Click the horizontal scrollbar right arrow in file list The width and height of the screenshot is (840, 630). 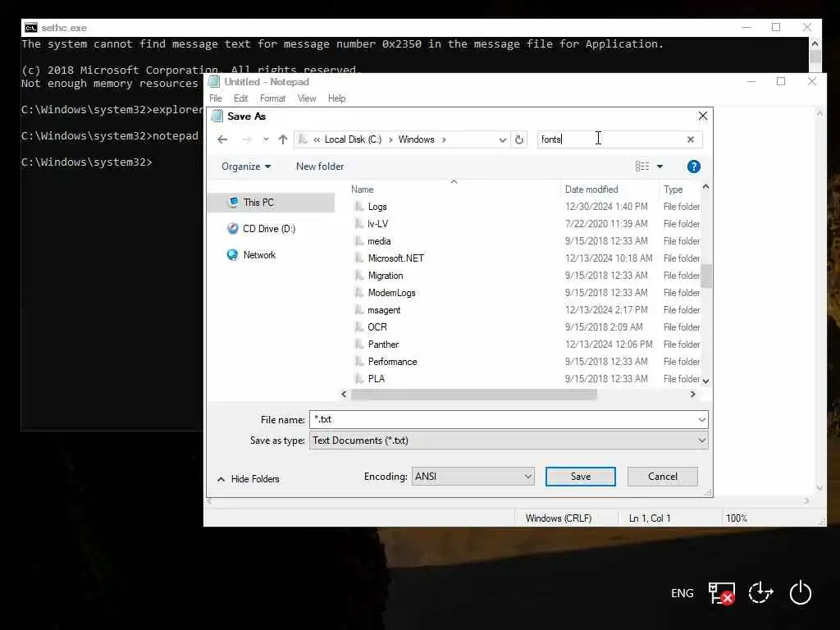[692, 395]
